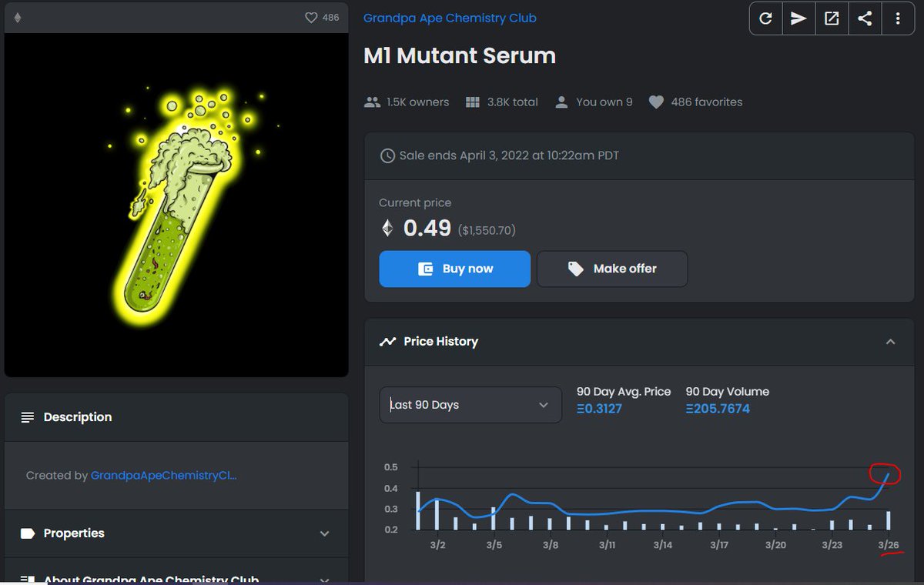Click the Price History trend icon

pyautogui.click(x=387, y=341)
